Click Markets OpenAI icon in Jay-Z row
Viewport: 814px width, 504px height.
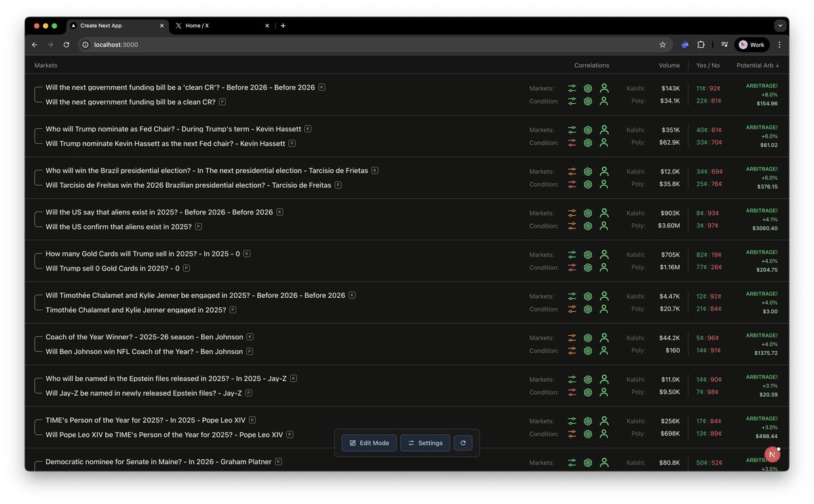[x=588, y=379]
